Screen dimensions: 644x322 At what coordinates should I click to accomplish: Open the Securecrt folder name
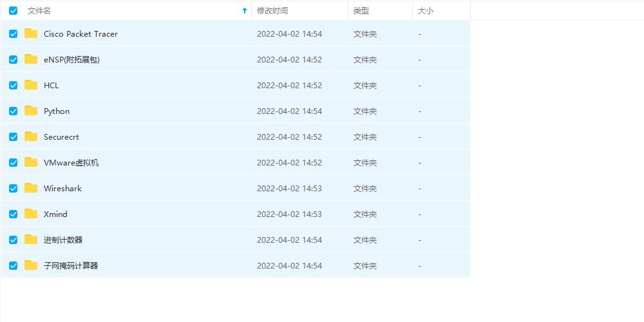click(x=61, y=137)
